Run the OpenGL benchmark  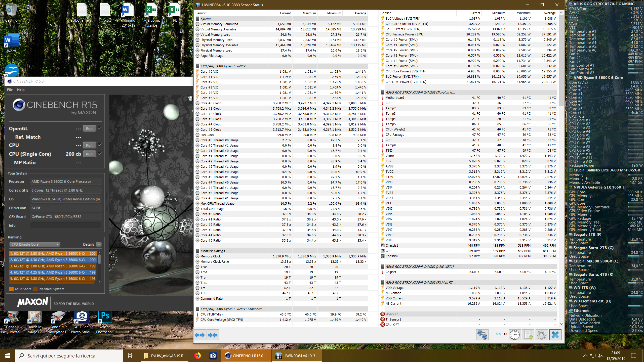click(89, 128)
